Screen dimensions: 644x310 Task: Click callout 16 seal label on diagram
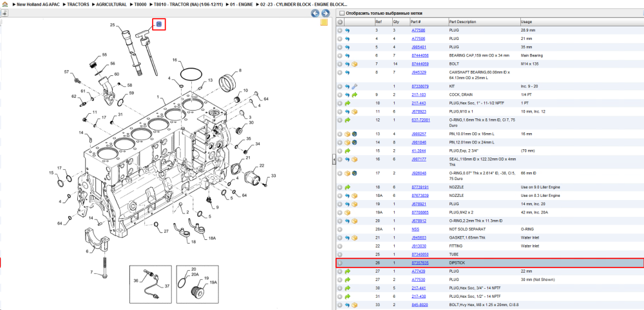[x=175, y=60]
